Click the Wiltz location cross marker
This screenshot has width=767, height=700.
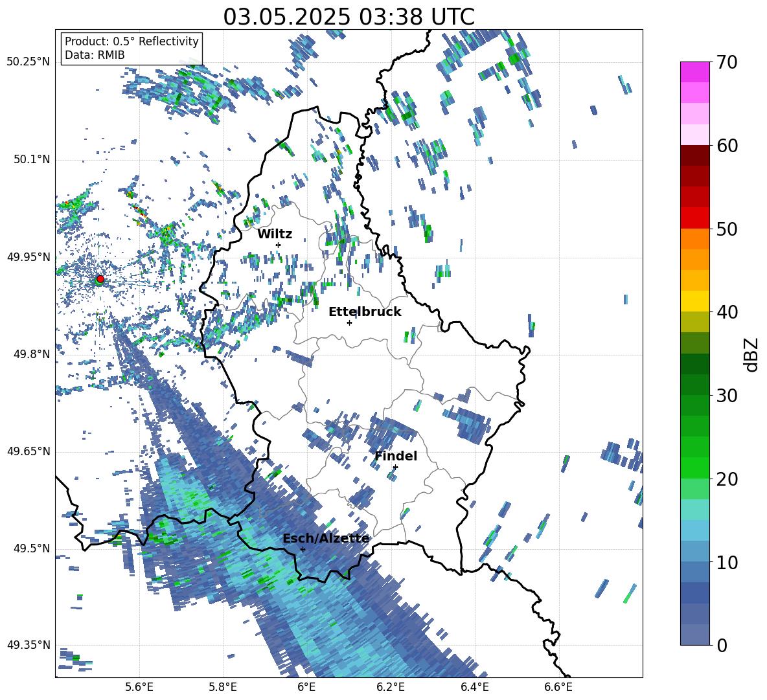[x=279, y=245]
